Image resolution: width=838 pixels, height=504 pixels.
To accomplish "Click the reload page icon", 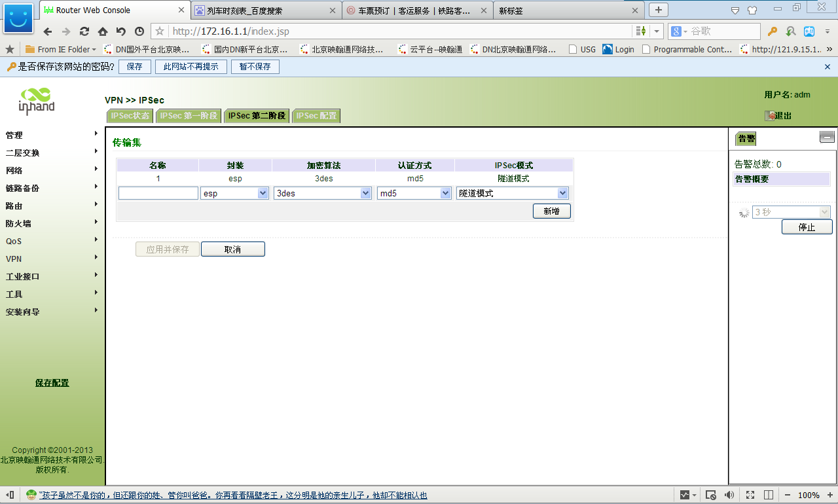I will point(84,31).
